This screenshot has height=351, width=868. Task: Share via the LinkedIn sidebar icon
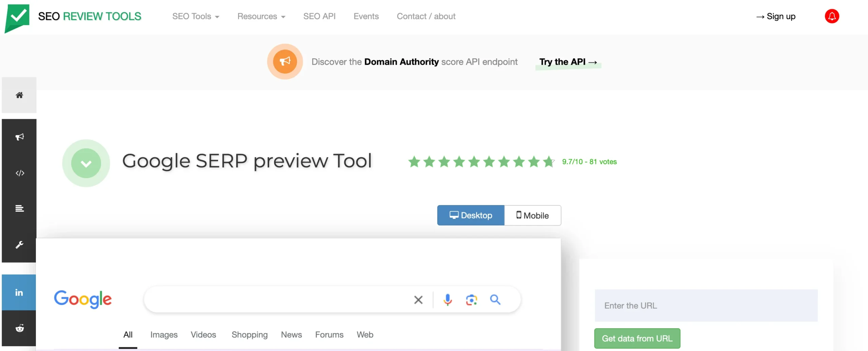[x=19, y=292]
